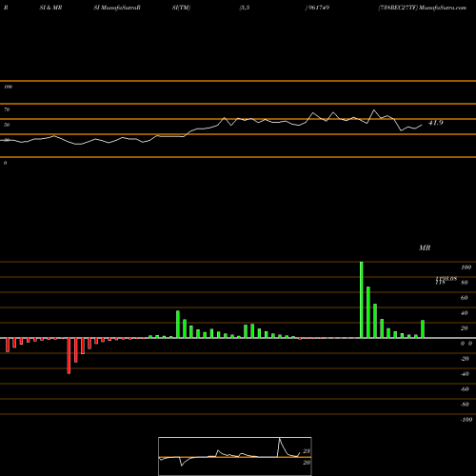This screenshot has width=476, height=476.
Task: Click the 80 label on MR axis
Action: (465, 283)
